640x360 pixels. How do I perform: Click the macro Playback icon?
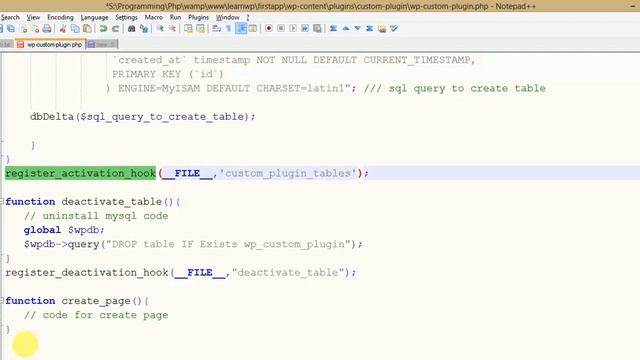293,29
